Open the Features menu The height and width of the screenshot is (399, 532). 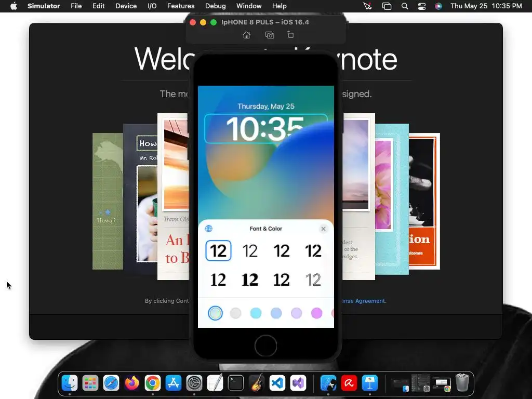181,6
